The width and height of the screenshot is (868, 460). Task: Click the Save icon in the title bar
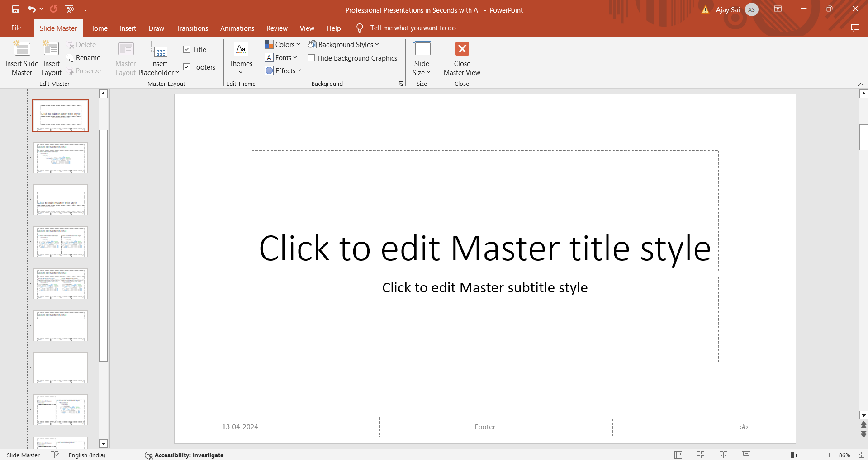[x=16, y=9]
